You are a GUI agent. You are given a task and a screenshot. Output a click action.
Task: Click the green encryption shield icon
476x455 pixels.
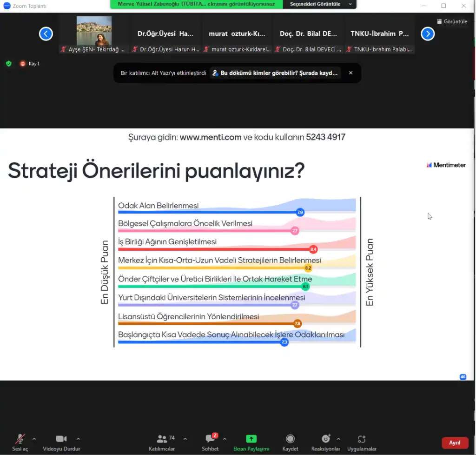[x=8, y=64]
